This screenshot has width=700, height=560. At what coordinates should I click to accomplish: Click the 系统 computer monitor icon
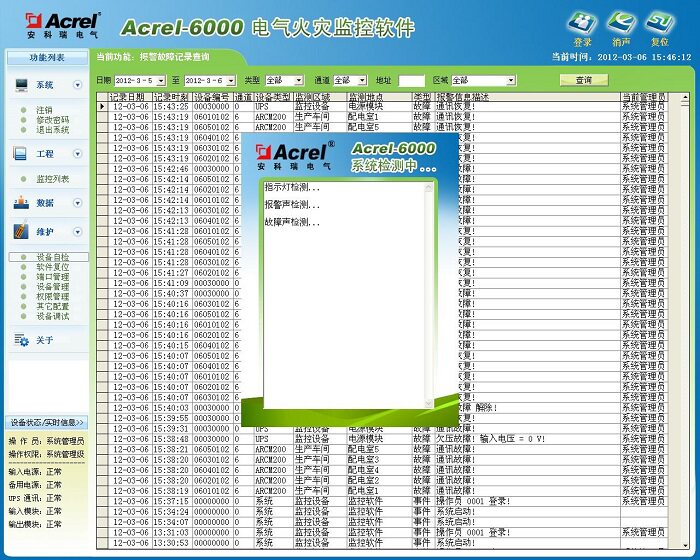click(21, 85)
